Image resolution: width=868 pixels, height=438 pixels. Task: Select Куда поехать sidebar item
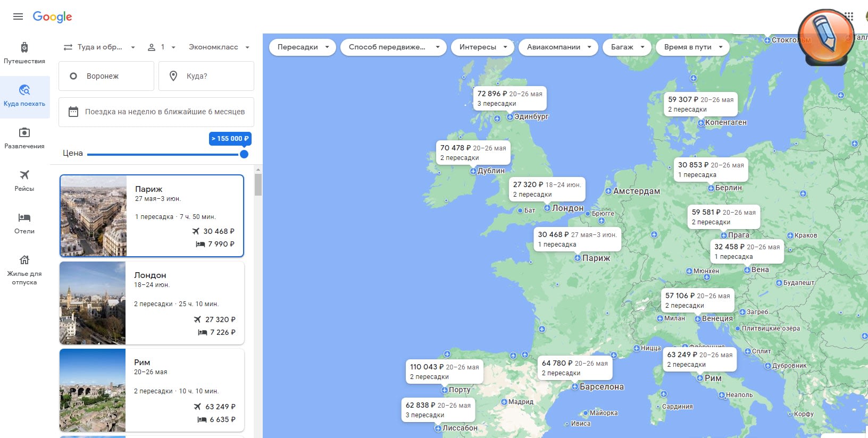click(24, 96)
